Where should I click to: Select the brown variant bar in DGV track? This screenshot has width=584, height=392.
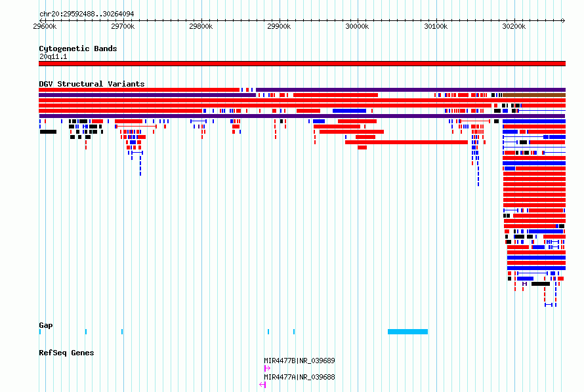point(534,95)
